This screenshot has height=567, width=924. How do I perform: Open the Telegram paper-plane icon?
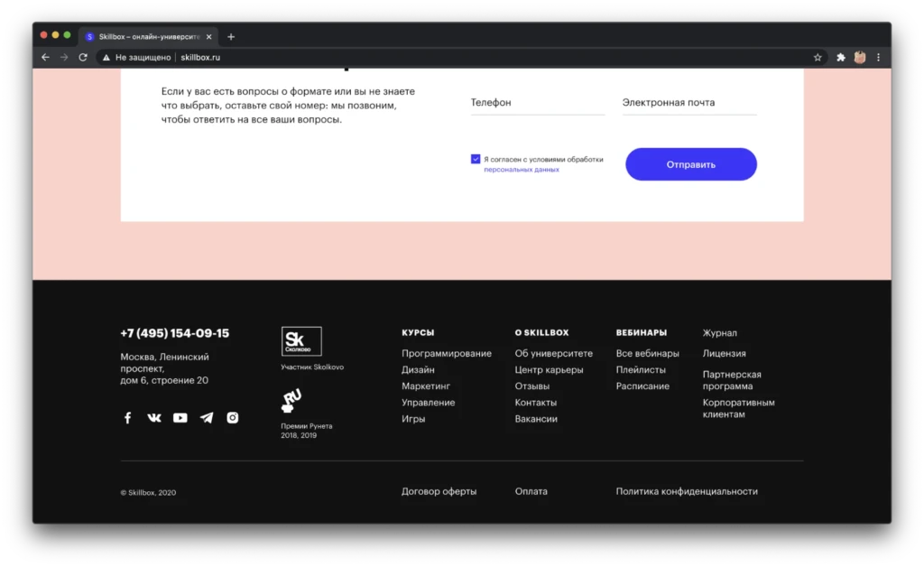click(x=207, y=418)
